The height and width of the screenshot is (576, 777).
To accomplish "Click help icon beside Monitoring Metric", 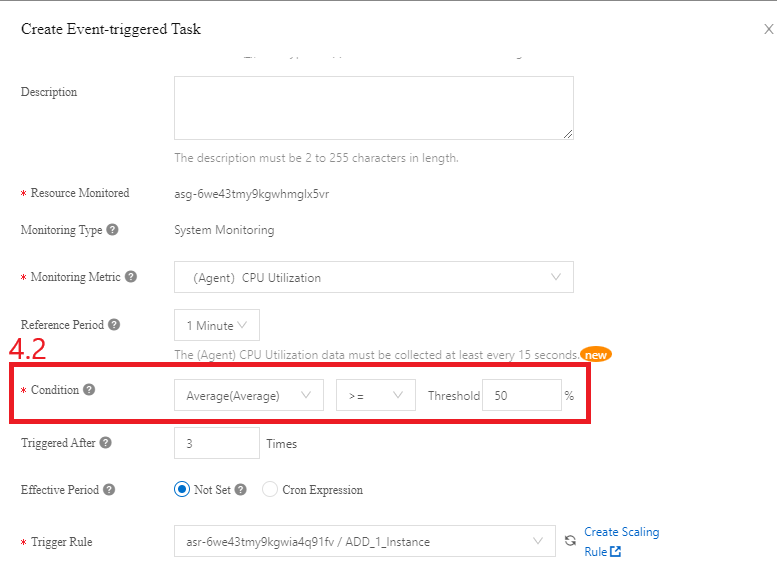I will tap(131, 277).
